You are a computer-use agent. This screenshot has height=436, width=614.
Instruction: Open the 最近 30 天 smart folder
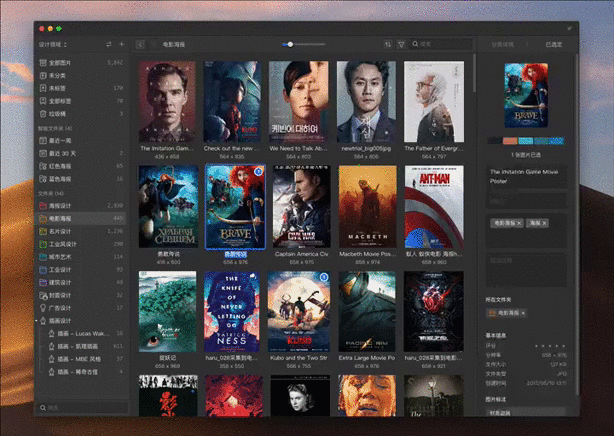pos(81,153)
